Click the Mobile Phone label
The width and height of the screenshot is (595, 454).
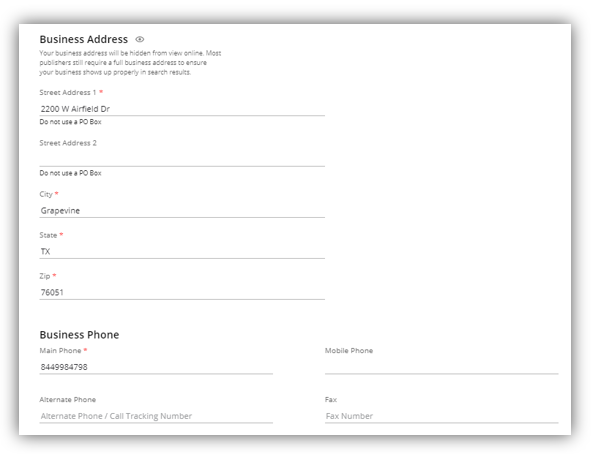(x=349, y=351)
